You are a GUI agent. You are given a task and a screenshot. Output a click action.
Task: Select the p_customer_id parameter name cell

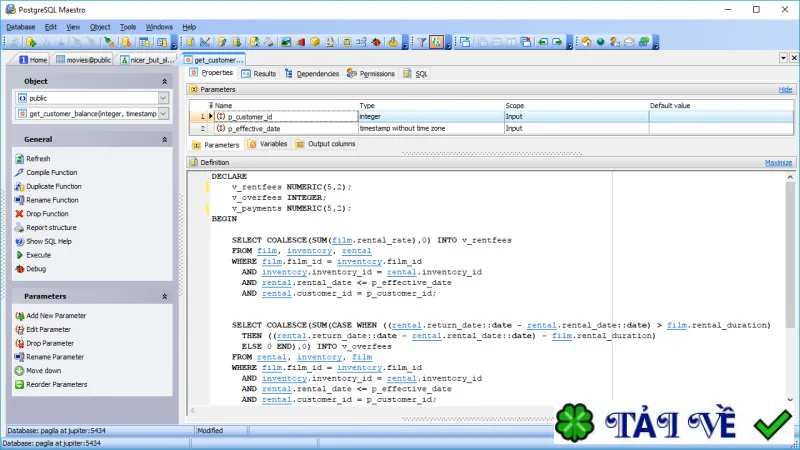pos(286,117)
